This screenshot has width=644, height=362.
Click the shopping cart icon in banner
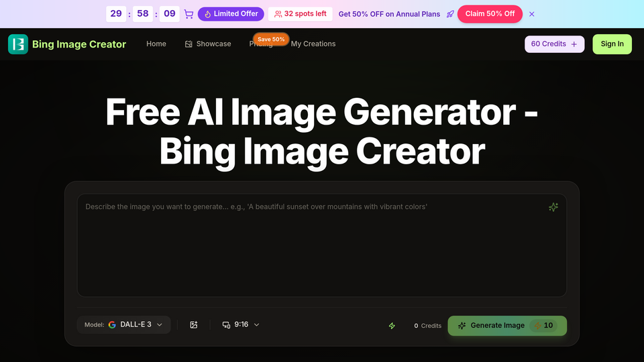point(189,14)
